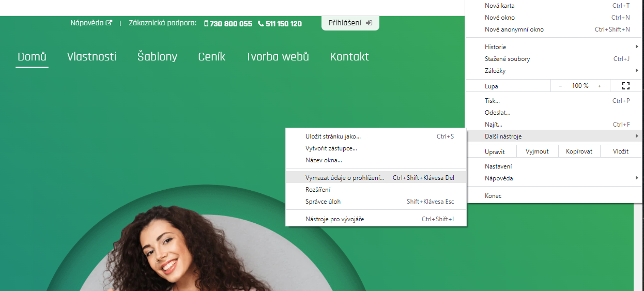Open Nastavení in the Chrome menu
This screenshot has width=644, height=291.
(498, 166)
